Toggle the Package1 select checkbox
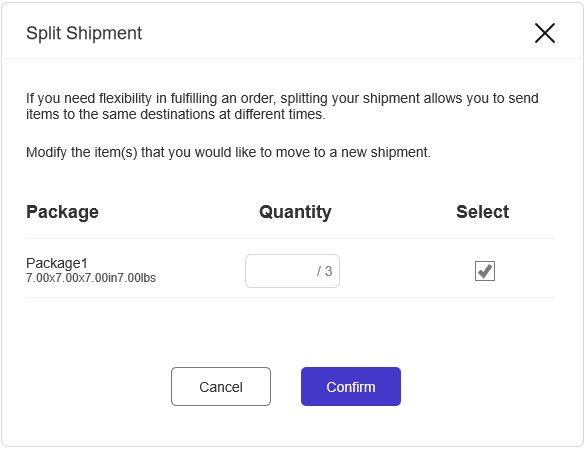587x450 pixels. 485,271
